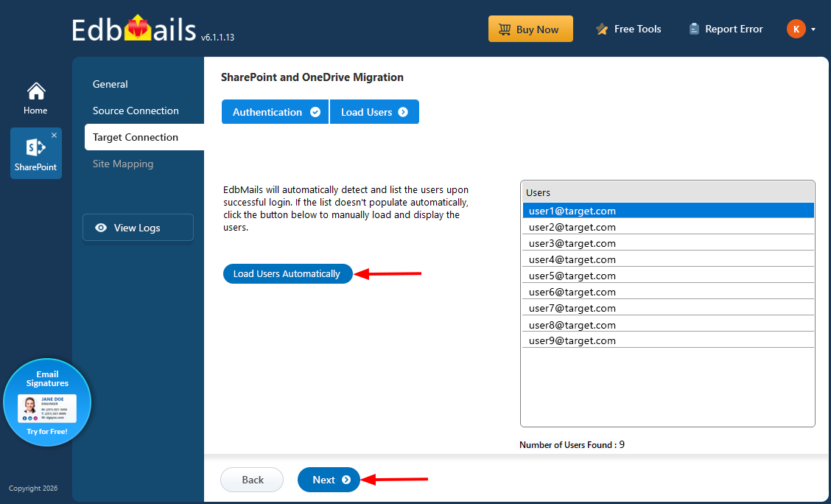Click the SharePoint and OneDrive Migration heading

tap(312, 77)
